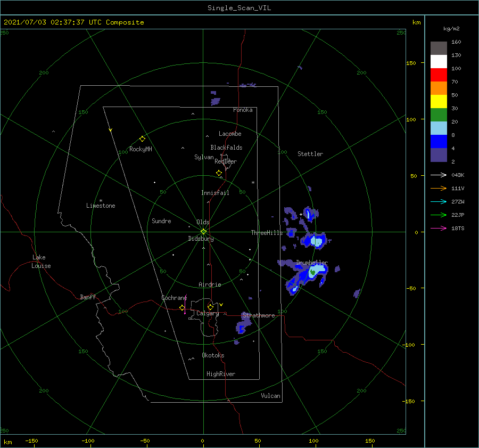Select the blue 4-8 color swatch
Screen dimensions: 479x448
[x=439, y=142]
